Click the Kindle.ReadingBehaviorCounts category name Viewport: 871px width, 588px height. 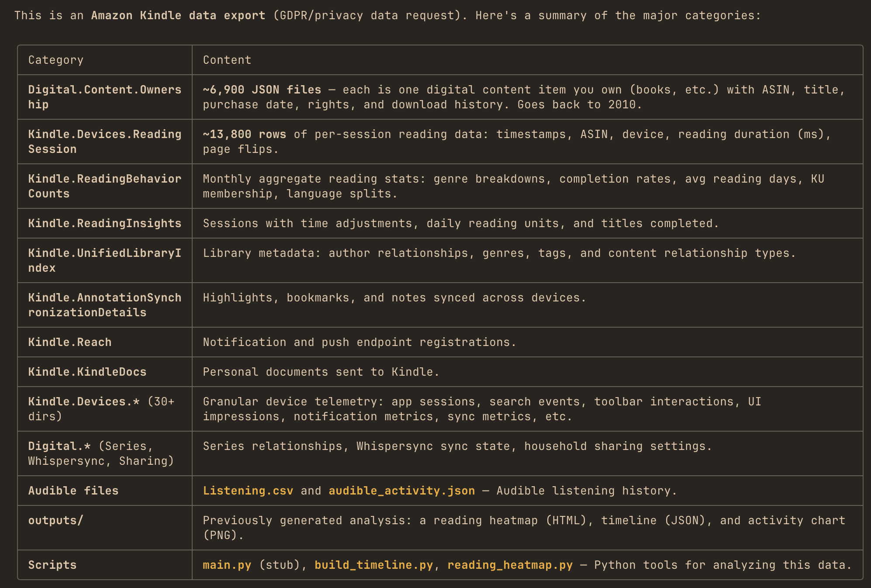point(104,186)
